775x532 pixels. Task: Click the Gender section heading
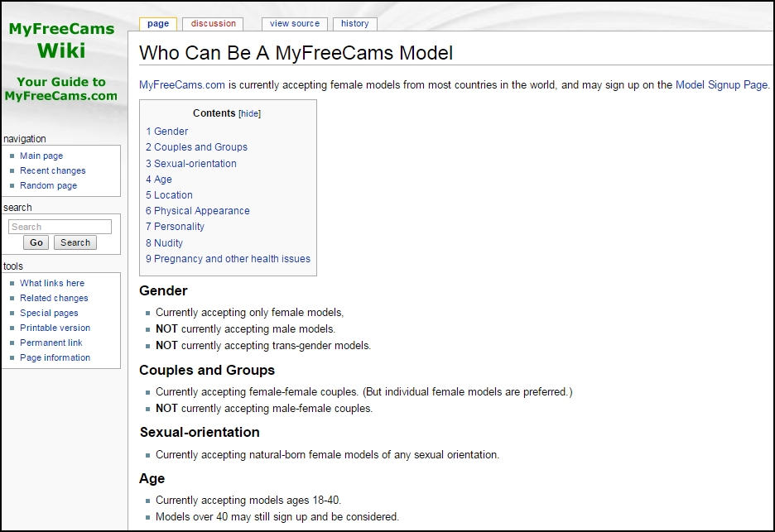[x=164, y=290]
